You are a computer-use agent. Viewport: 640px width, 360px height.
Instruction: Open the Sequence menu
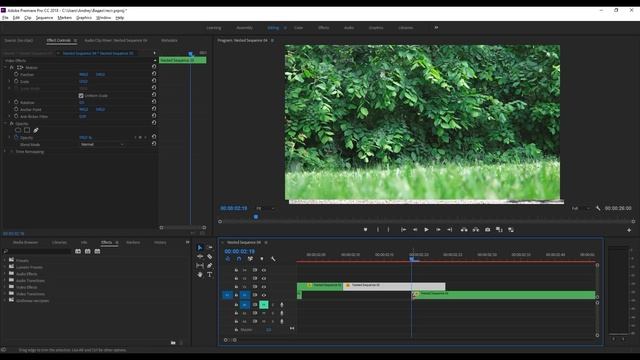(44, 18)
